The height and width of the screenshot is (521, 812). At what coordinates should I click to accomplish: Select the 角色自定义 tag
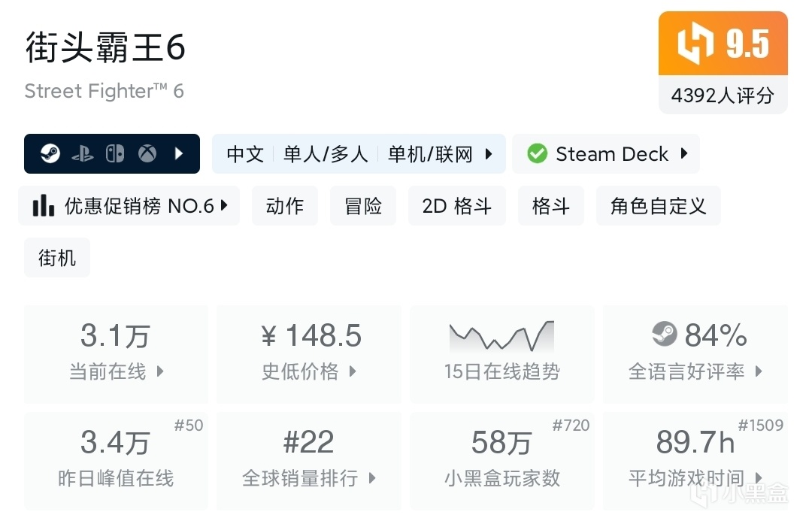click(658, 206)
